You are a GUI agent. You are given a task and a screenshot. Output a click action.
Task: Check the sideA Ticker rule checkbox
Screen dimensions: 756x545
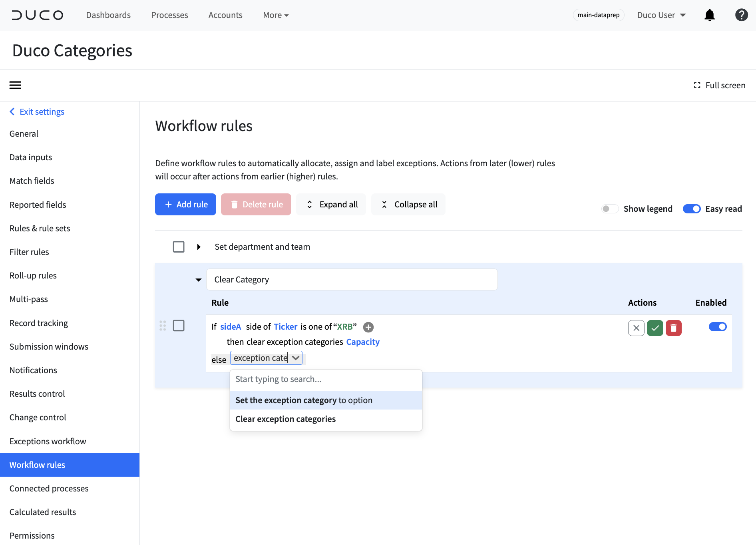(179, 326)
